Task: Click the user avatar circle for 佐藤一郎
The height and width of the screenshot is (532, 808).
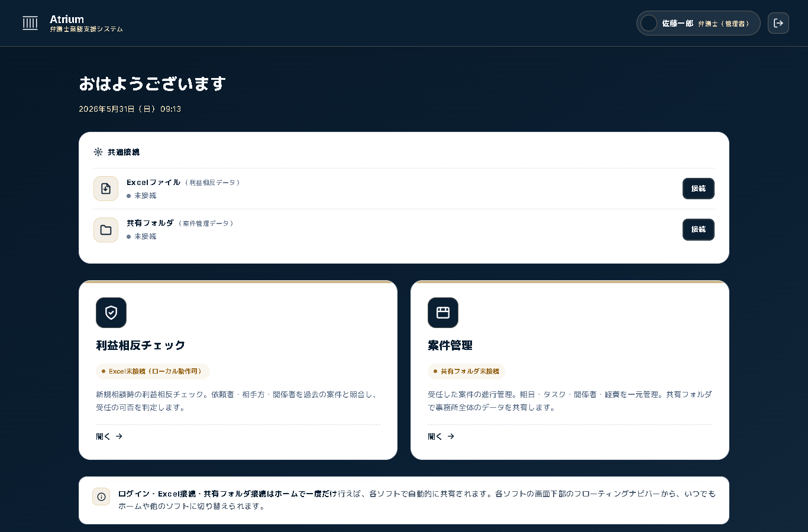Action: (649, 23)
